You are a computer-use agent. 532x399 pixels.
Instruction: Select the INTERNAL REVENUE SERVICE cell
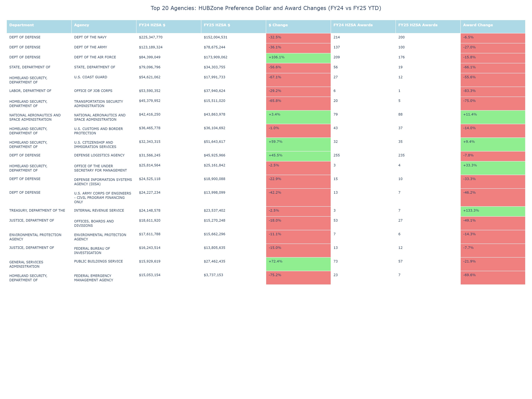99,210
